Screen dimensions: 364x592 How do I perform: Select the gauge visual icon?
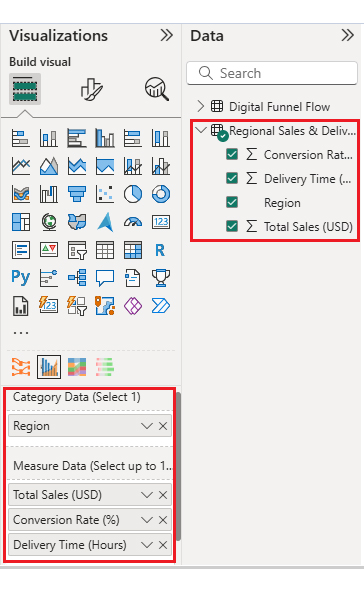click(133, 222)
